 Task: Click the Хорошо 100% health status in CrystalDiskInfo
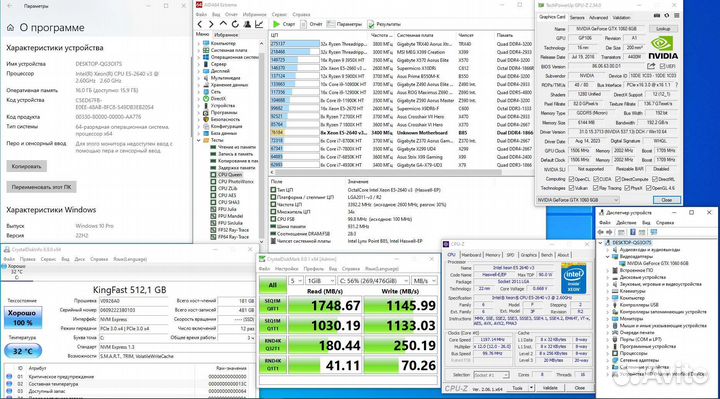22,317
